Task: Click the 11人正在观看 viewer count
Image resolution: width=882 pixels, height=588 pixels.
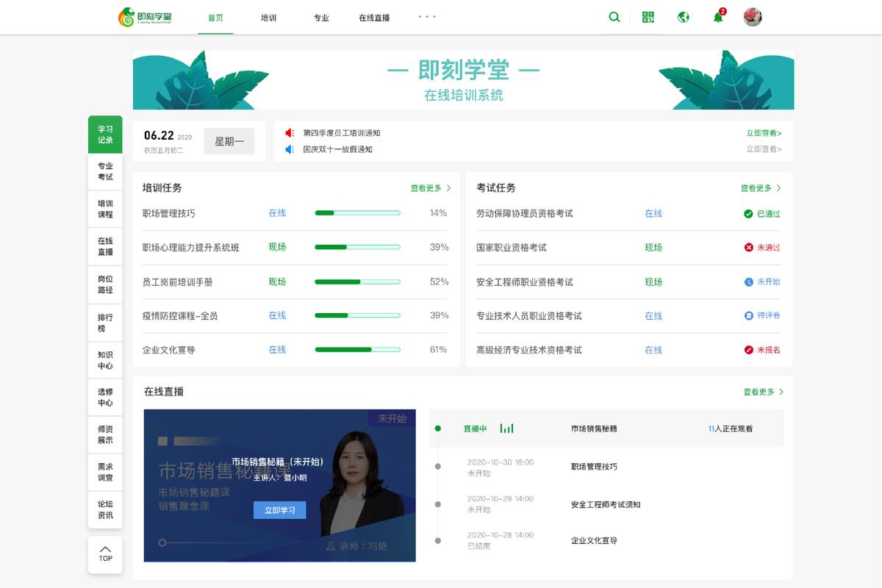Action: pos(731,429)
